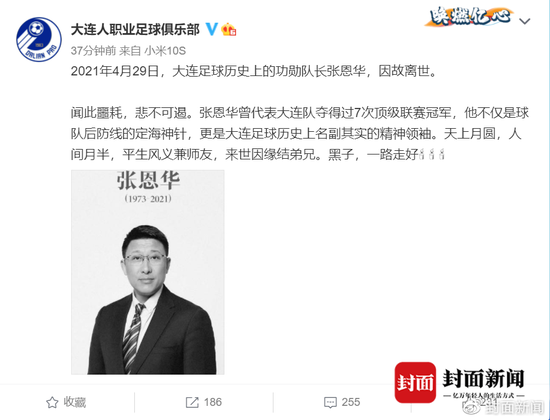Open the 大连人职业足球俱乐部 account name
Viewport: 550px width, 420px height.
pyautogui.click(x=135, y=29)
